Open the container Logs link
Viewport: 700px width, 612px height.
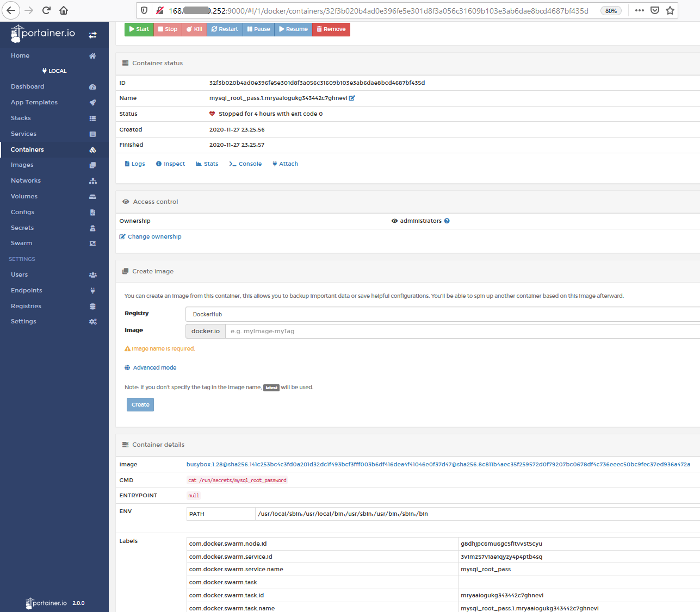tap(135, 164)
